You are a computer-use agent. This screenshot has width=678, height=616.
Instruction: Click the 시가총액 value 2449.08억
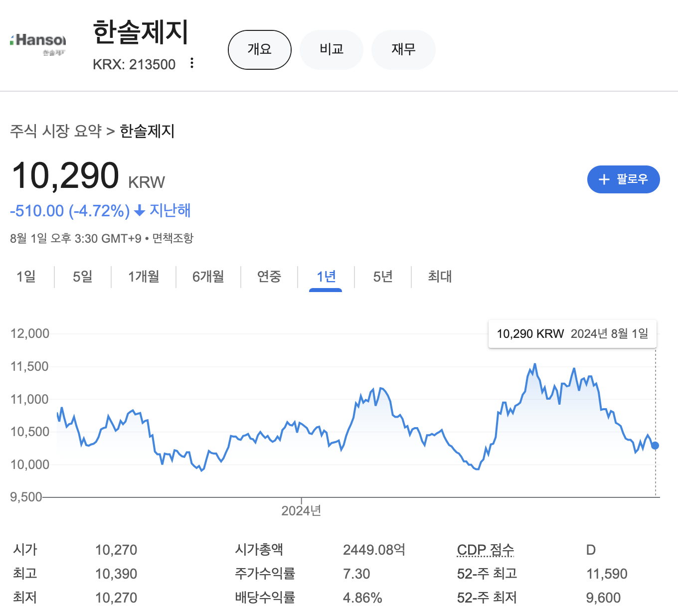(x=374, y=550)
